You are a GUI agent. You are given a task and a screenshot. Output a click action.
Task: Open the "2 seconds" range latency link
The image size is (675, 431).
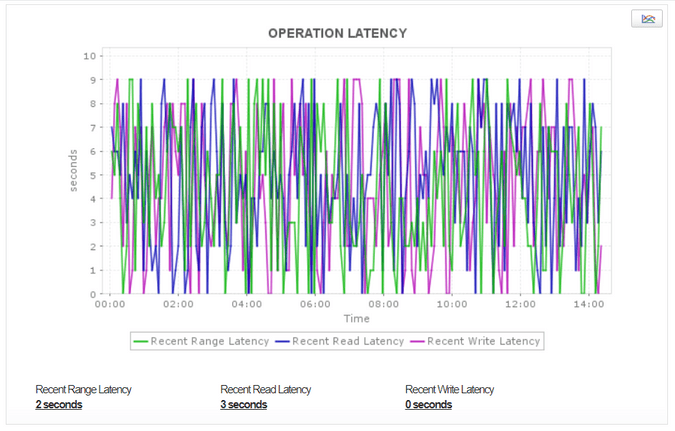[x=59, y=405]
